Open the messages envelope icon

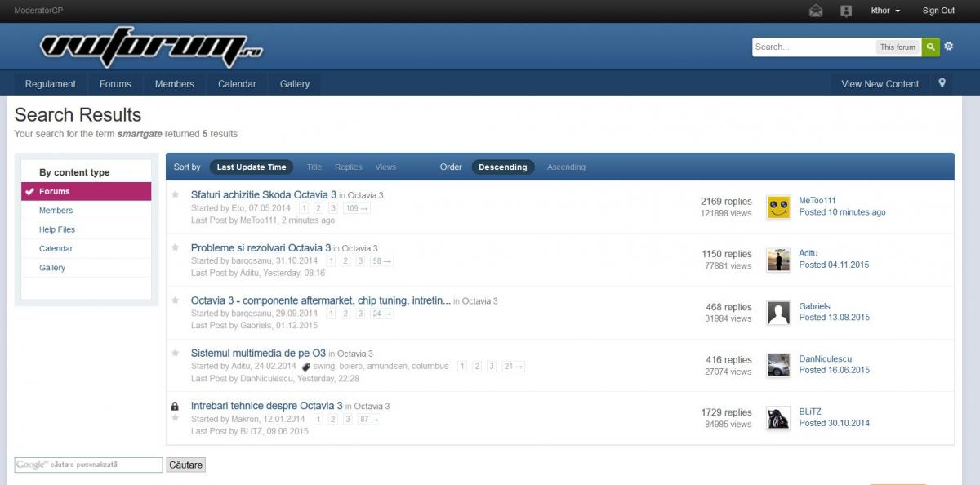tap(816, 11)
